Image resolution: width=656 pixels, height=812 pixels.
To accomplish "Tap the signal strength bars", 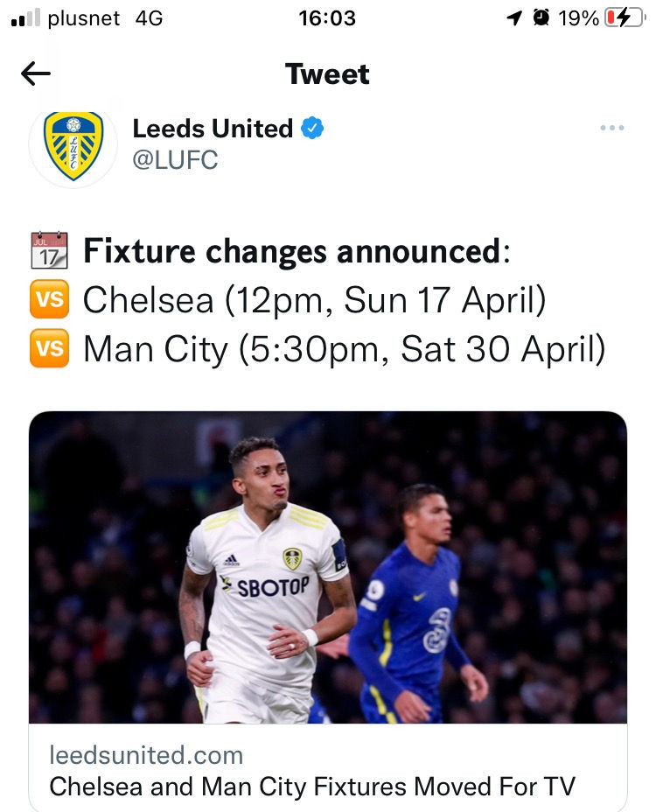I will pos(25,19).
